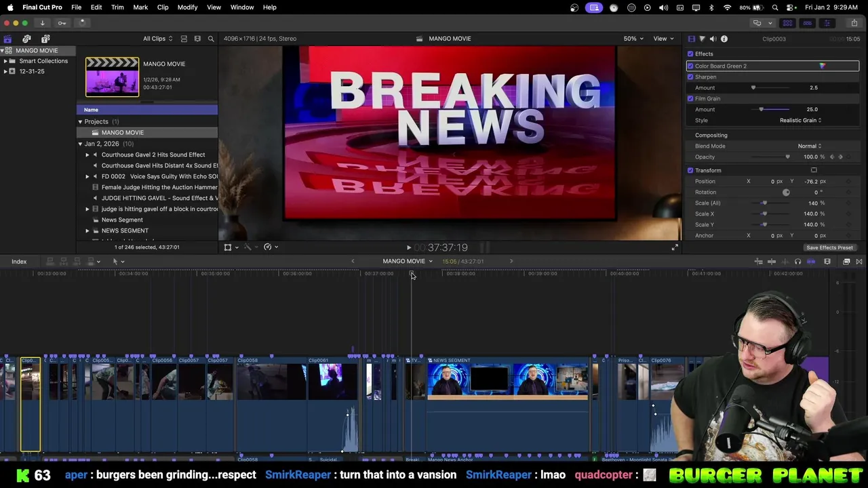Collapse the Jan 2, 2026 event group
This screenshot has width=868, height=488.
[x=80, y=144]
